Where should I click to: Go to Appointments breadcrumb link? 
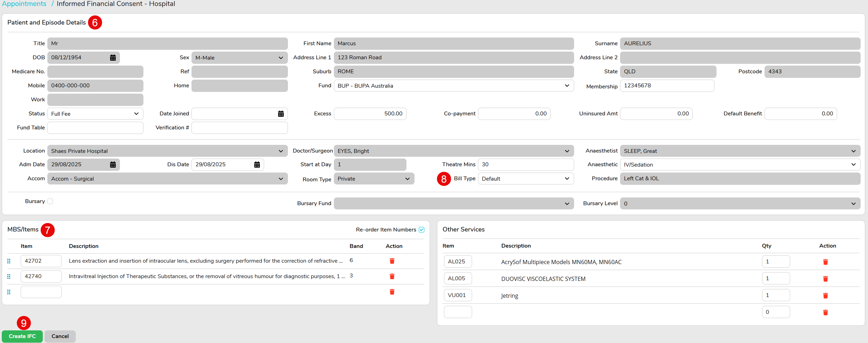click(x=24, y=4)
